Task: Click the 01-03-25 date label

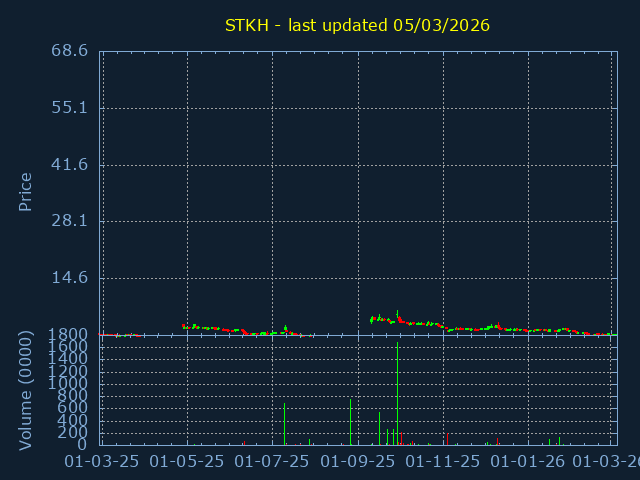Action: pyautogui.click(x=101, y=461)
